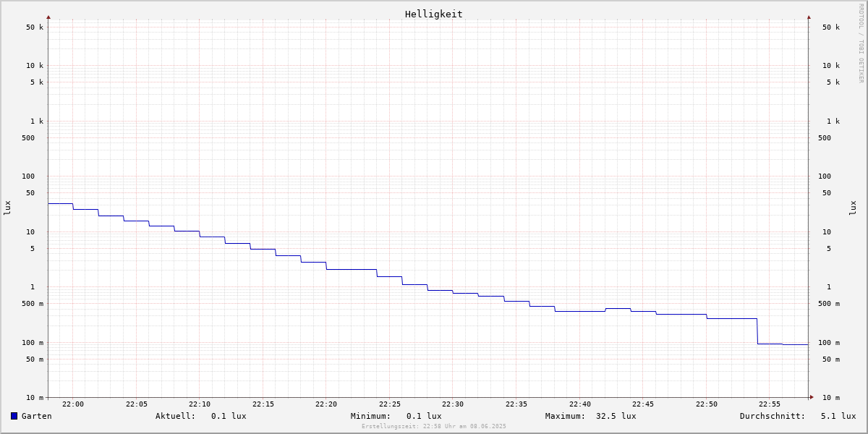Click the 22:05 time axis label
The height and width of the screenshot is (434, 868).
(x=137, y=404)
